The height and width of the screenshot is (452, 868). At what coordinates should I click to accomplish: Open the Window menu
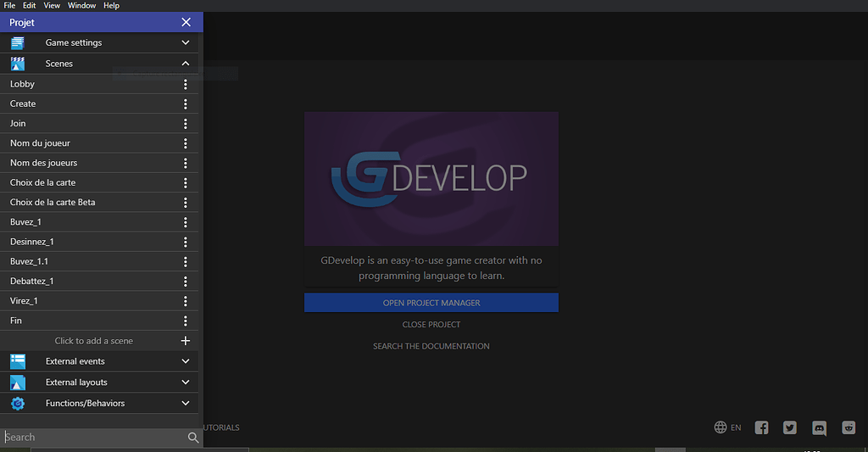82,6
